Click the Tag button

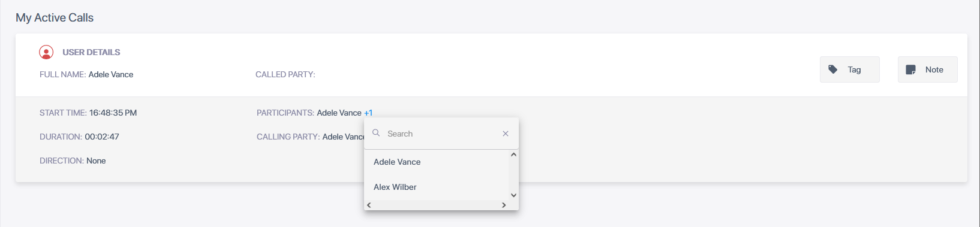coord(849,69)
